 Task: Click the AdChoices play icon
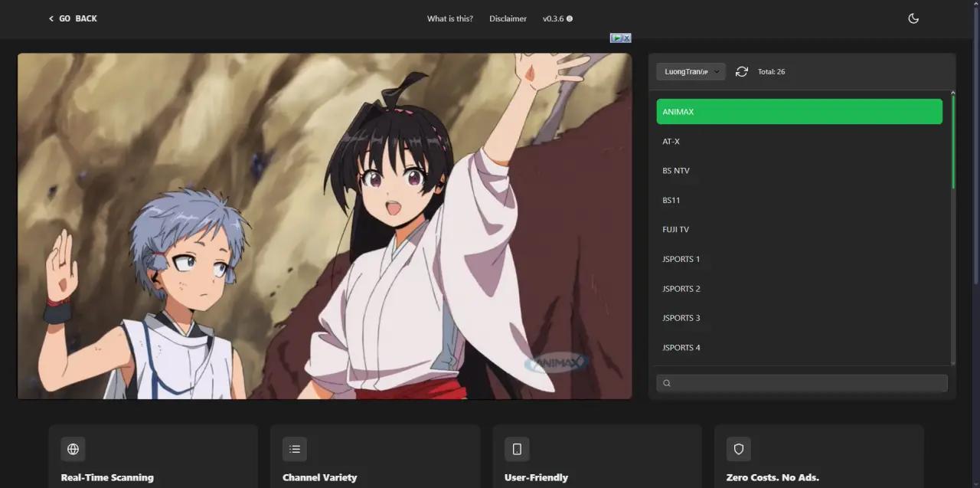616,38
